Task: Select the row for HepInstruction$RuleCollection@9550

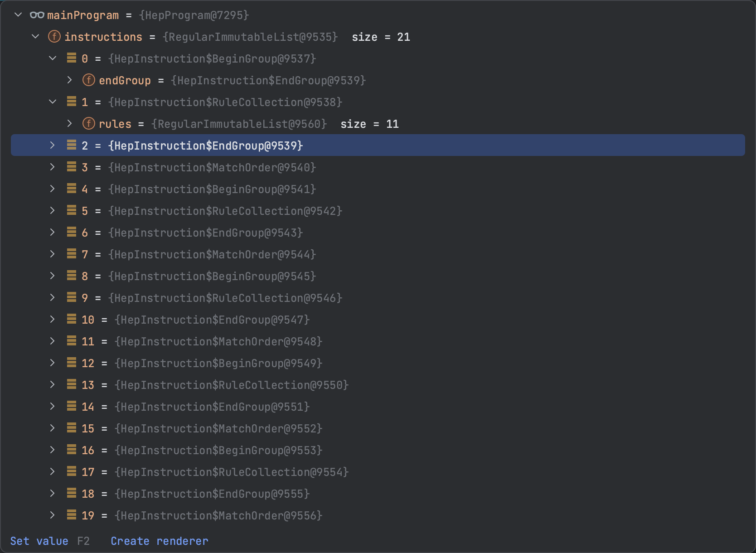Action: 231,385
